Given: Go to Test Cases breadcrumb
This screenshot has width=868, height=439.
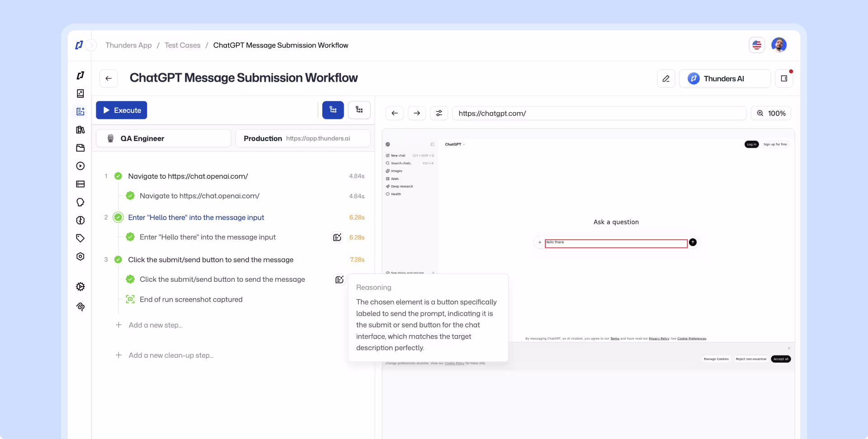Looking at the screenshot, I should 182,45.
